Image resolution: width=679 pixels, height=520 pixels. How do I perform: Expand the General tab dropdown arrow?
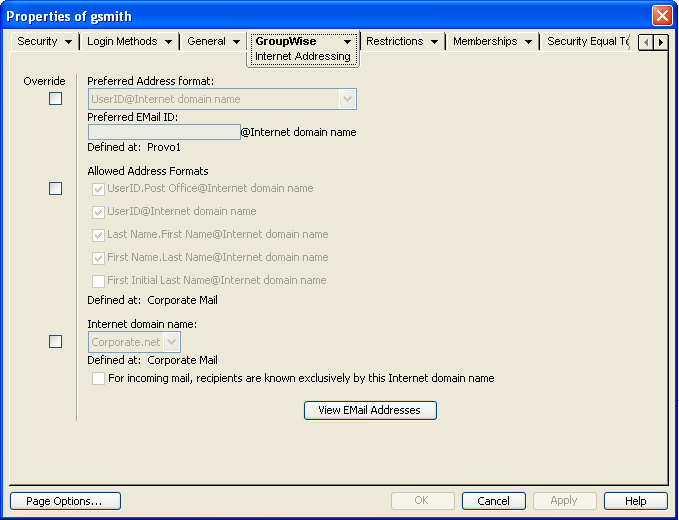tap(236, 42)
